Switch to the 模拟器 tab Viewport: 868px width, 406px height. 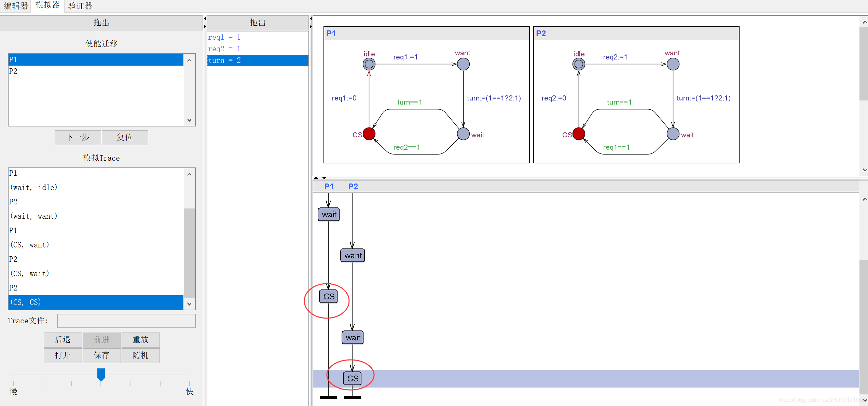pos(47,5)
